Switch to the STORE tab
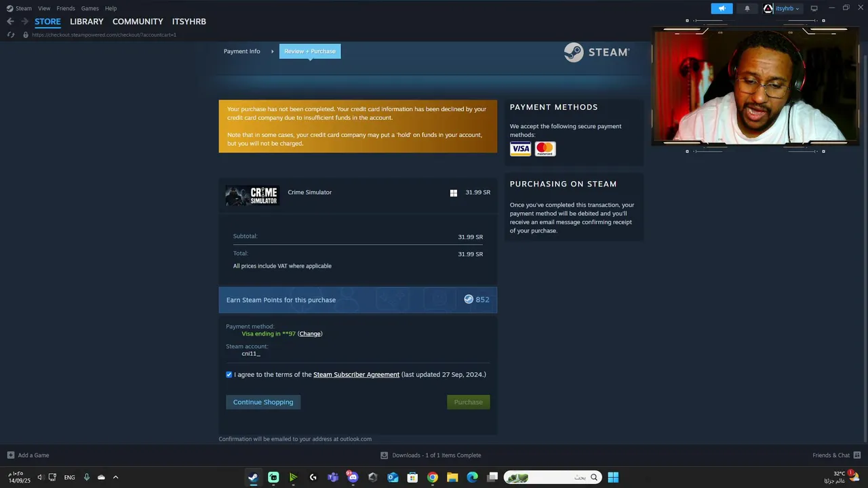 coord(47,22)
